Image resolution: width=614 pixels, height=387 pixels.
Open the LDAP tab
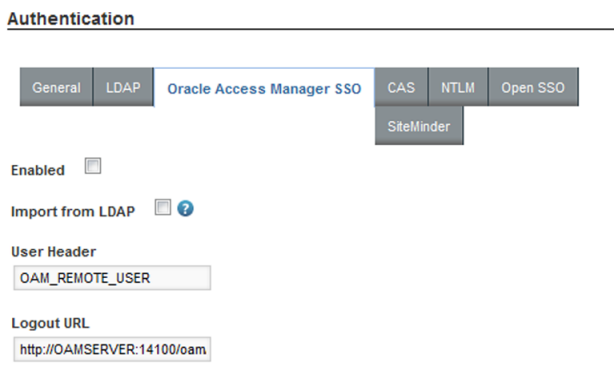(123, 87)
